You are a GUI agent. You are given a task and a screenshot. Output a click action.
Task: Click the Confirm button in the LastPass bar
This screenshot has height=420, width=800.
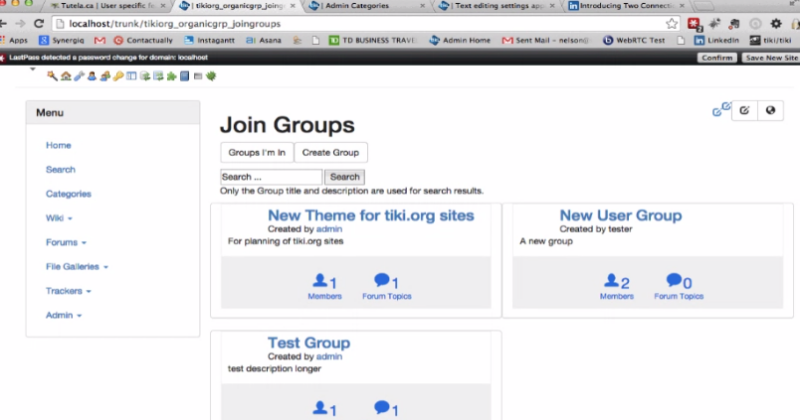pos(717,58)
